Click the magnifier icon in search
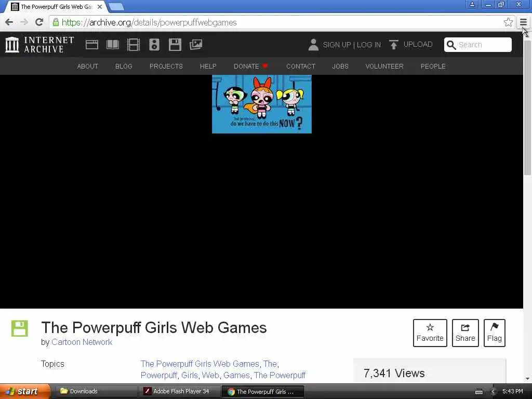This screenshot has height=399, width=532. click(x=451, y=45)
